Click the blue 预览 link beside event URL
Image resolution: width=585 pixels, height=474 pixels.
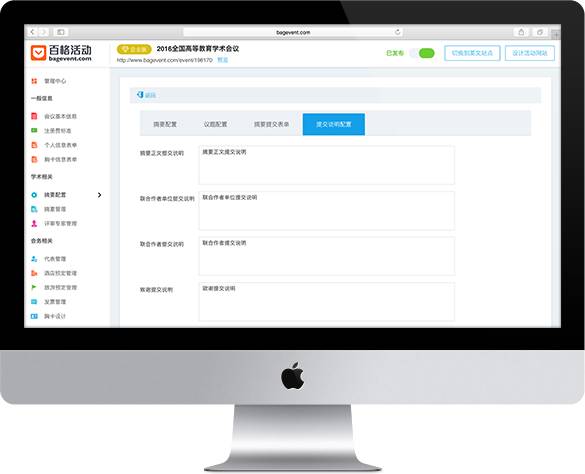[223, 60]
